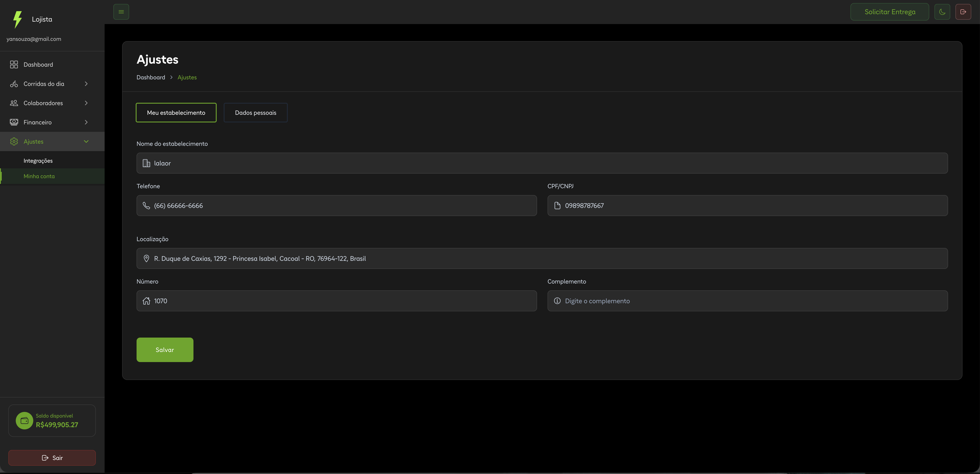Click the green wallet balance icon

pos(24,420)
